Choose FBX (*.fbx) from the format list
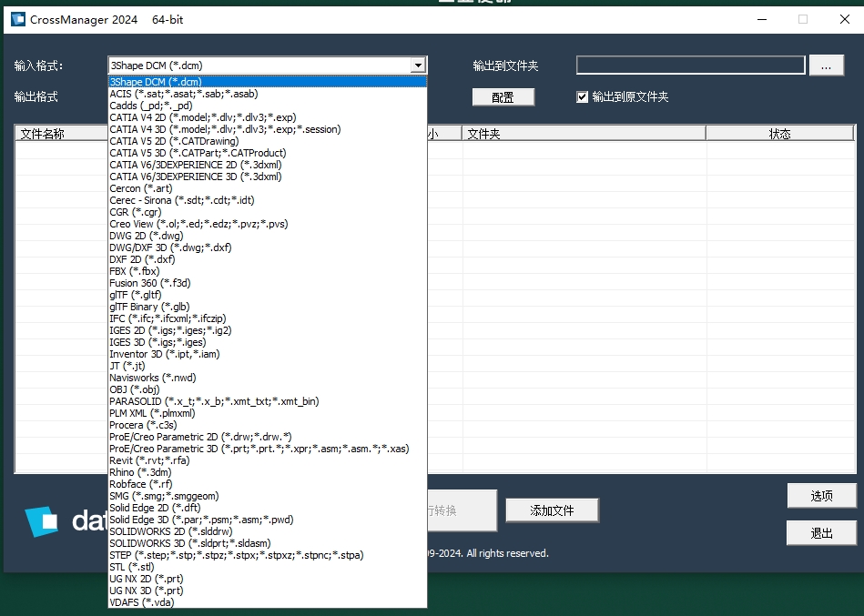 132,271
